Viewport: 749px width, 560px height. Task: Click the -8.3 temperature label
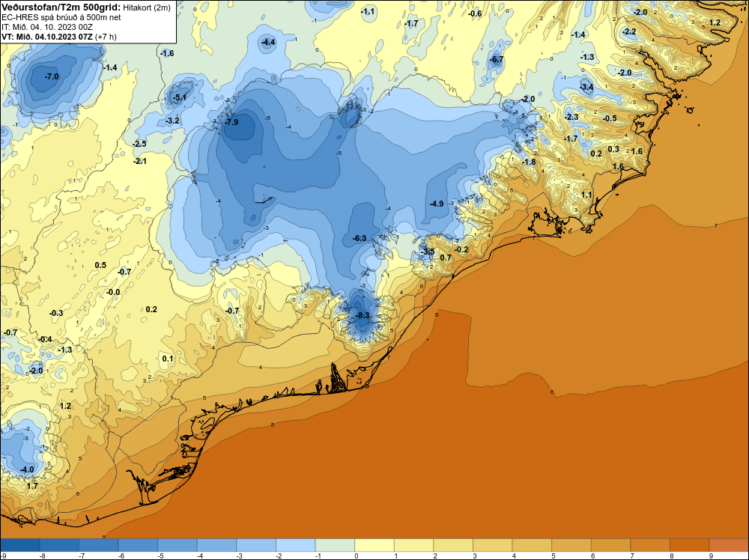tap(363, 315)
